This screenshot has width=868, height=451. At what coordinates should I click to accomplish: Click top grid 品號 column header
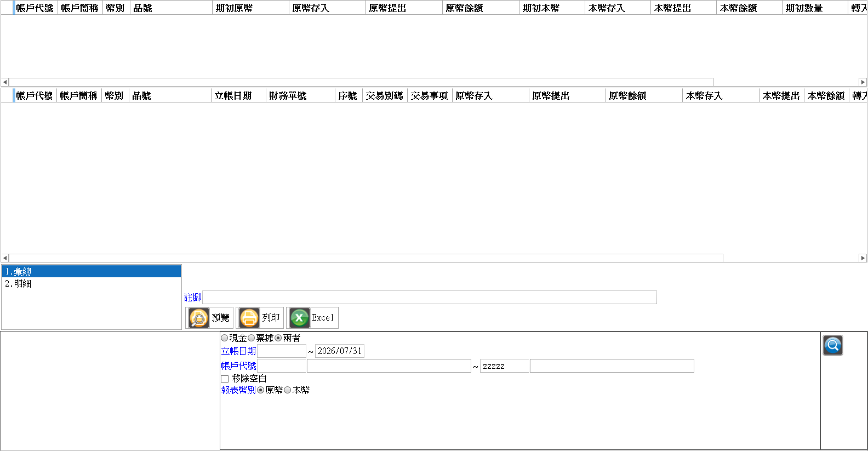click(171, 8)
